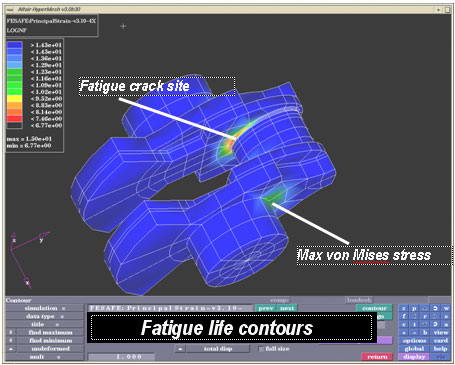The width and height of the screenshot is (455, 365).
Task: Click the 'view' button in control grid
Action: point(441,332)
